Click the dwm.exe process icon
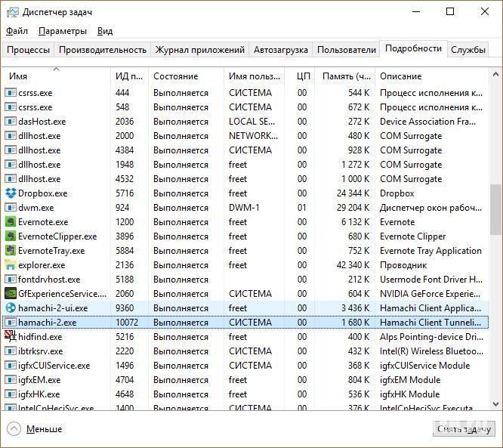Image resolution: width=503 pixels, height=448 pixels. [x=11, y=208]
